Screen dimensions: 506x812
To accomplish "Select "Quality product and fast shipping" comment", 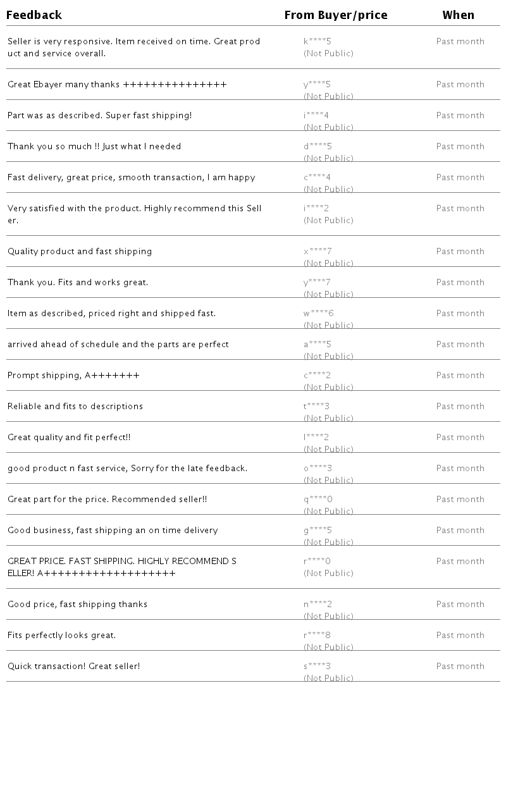I will coord(80,252).
